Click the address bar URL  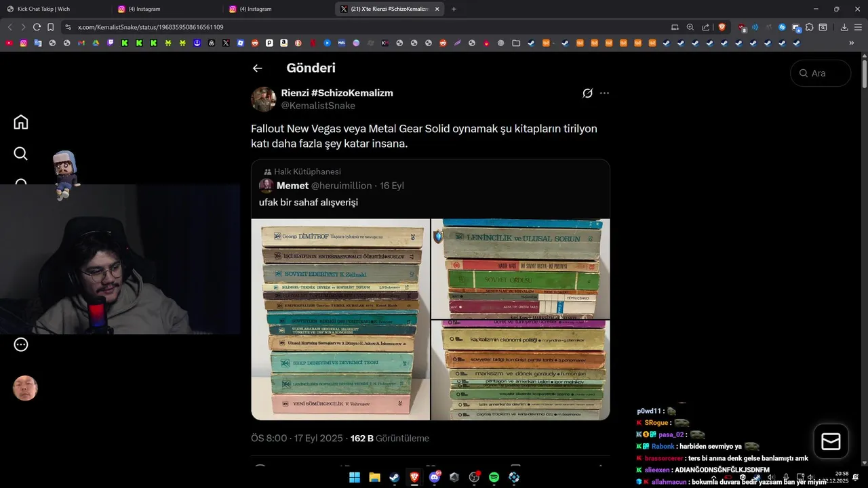point(151,27)
